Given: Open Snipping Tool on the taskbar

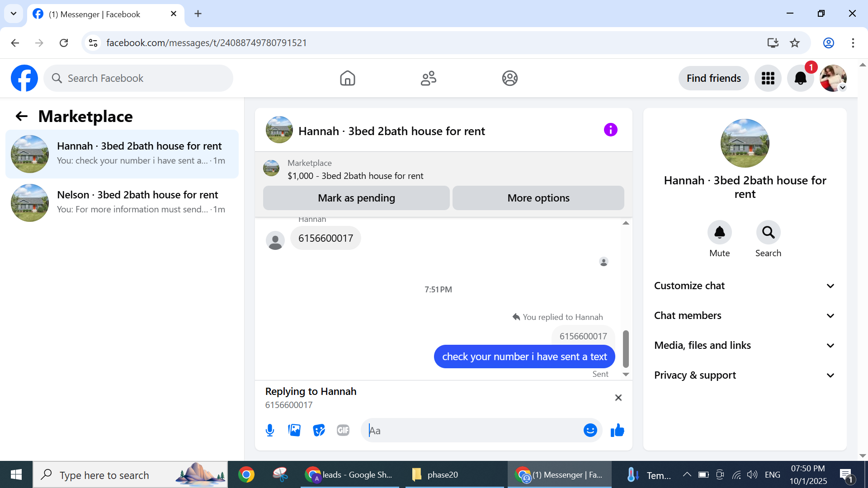Looking at the screenshot, I should [x=280, y=474].
